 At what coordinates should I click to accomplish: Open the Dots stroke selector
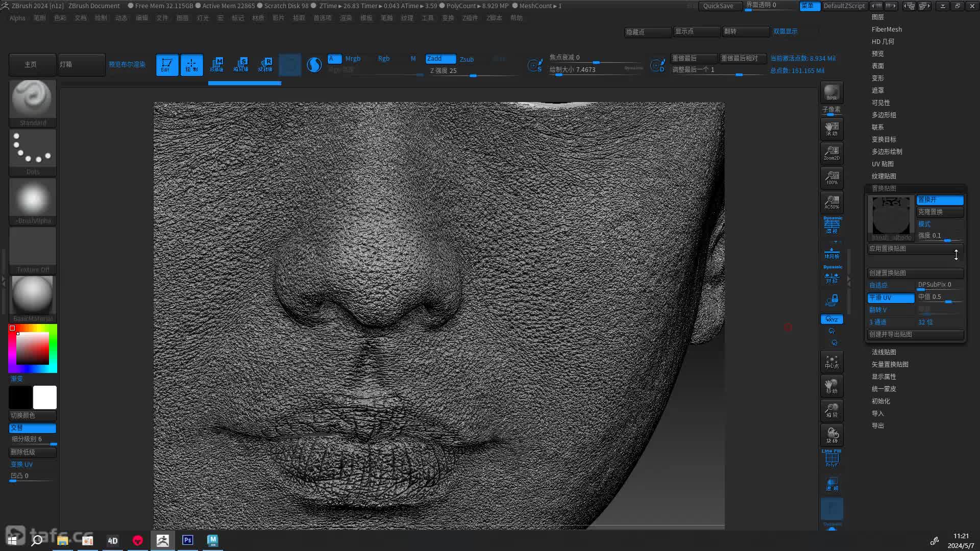click(33, 152)
